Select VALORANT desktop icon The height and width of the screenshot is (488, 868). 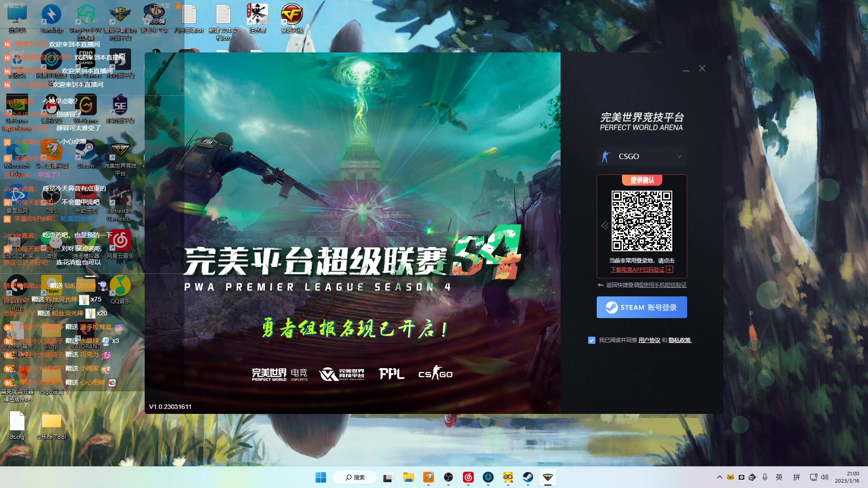click(x=86, y=335)
